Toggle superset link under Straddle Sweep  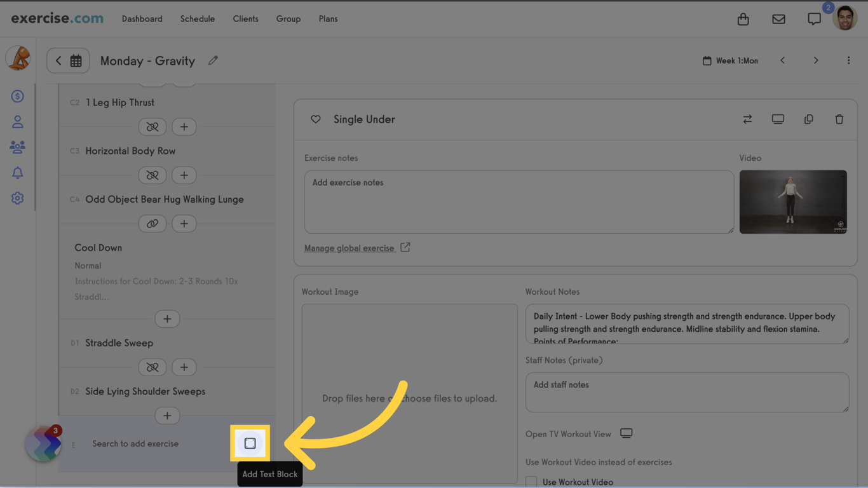153,367
